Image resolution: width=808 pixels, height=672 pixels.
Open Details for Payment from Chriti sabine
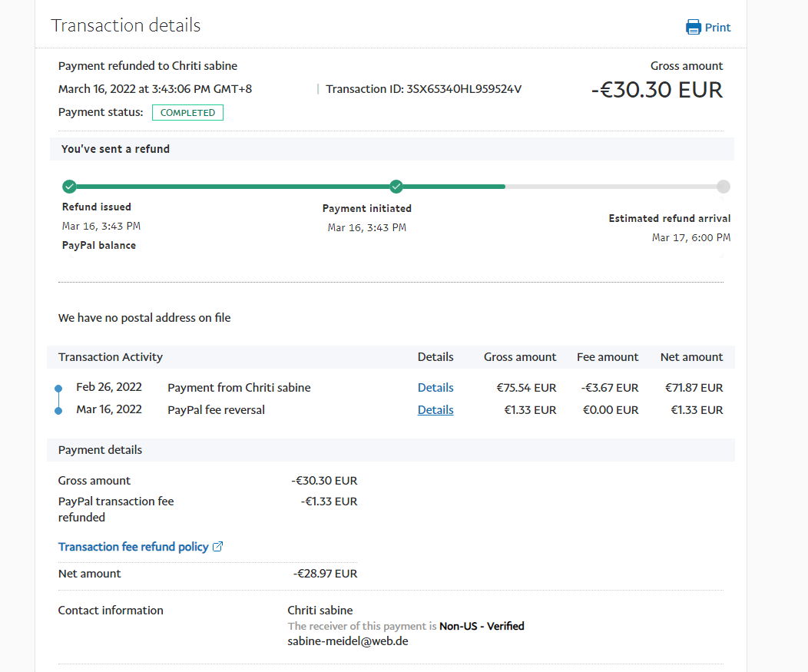pyautogui.click(x=435, y=388)
